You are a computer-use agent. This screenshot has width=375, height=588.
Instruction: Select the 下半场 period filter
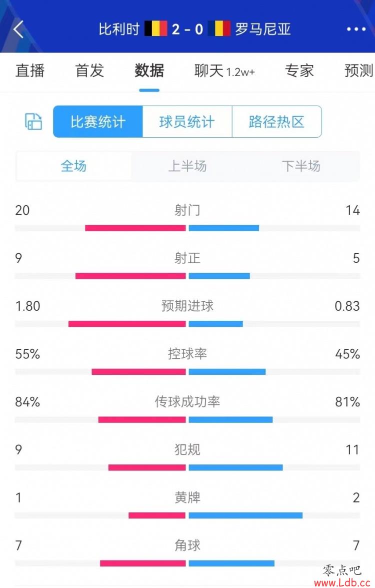[x=301, y=166]
